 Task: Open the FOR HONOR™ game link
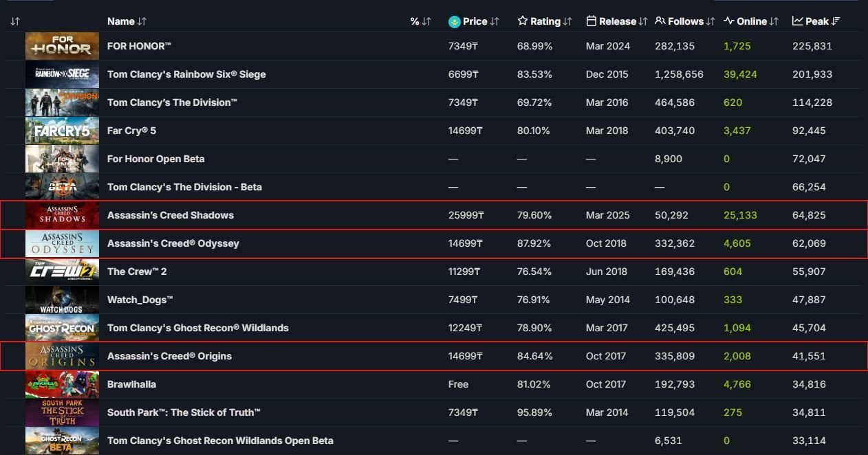point(139,46)
